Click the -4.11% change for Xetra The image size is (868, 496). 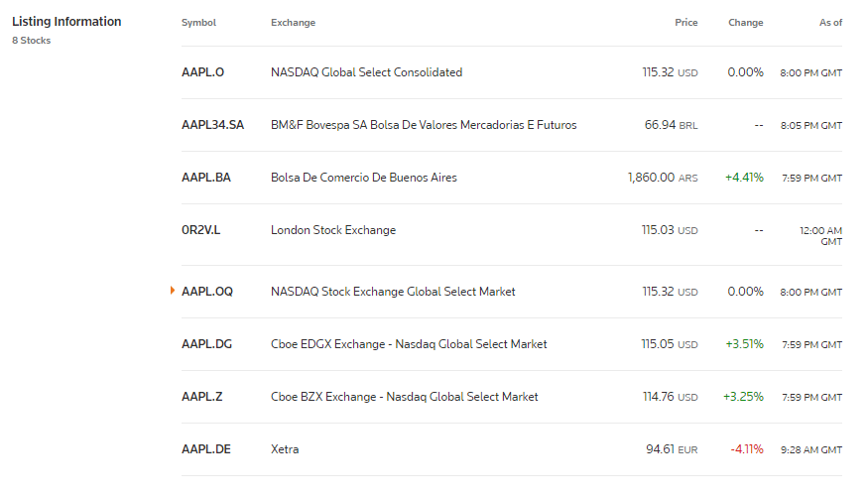tap(747, 449)
